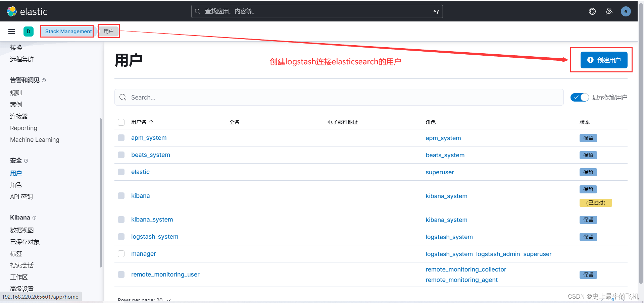Screen dimensions: 644x303
Task: Click the 状态 column header
Action: click(x=584, y=122)
